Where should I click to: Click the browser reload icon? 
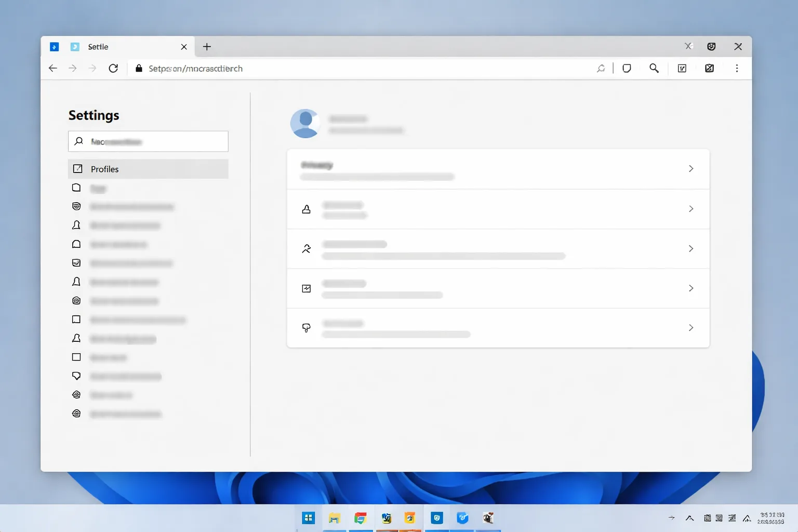click(113, 68)
